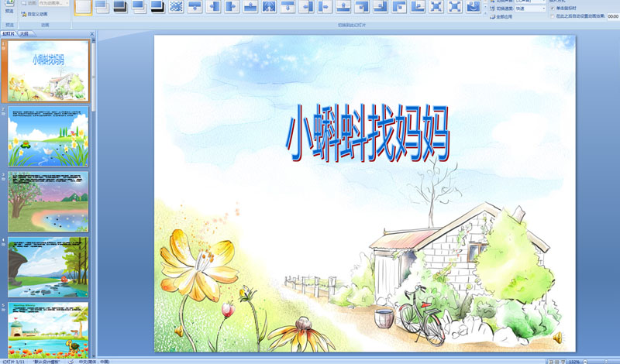This screenshot has width=620, height=364.
Task: Click thumbnail pane scroll down arrow
Action: pyautogui.click(x=94, y=355)
